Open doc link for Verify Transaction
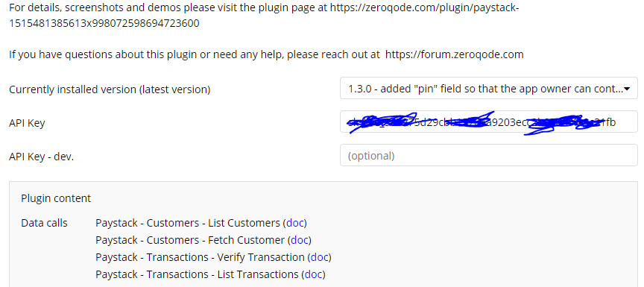The width and height of the screenshot is (644, 287). coord(320,257)
